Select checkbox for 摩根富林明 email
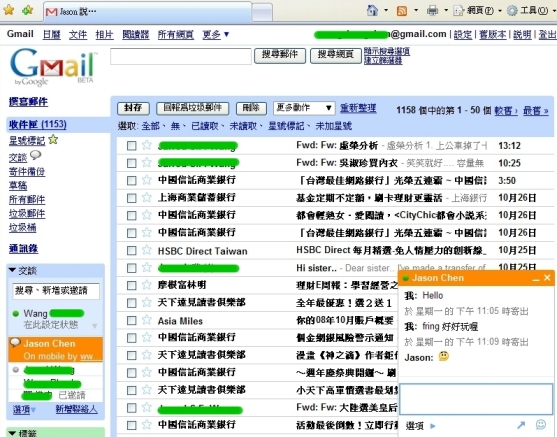This screenshot has width=557, height=437. [131, 285]
